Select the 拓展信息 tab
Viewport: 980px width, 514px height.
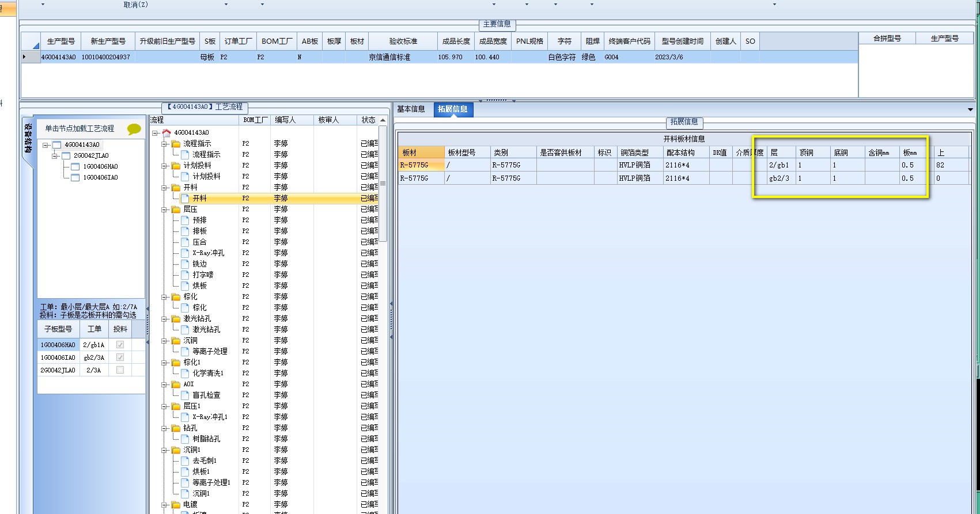point(453,109)
